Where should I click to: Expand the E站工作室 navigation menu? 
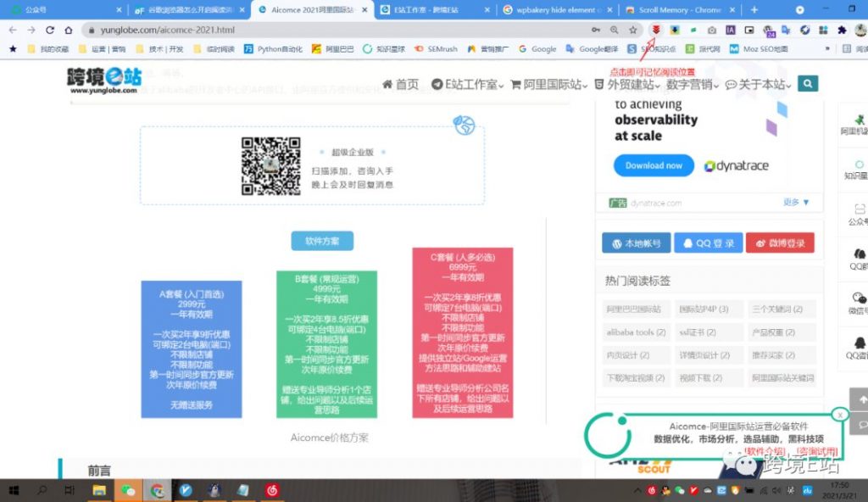(467, 84)
